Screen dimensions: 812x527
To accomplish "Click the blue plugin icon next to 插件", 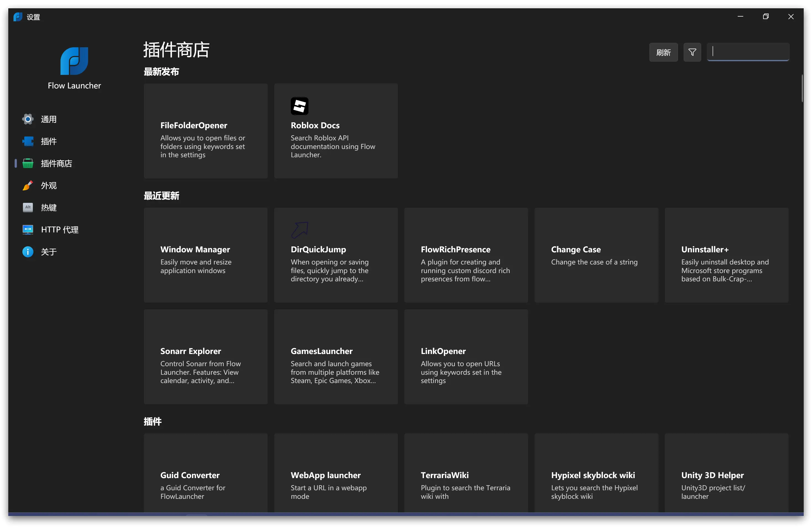I will [28, 141].
